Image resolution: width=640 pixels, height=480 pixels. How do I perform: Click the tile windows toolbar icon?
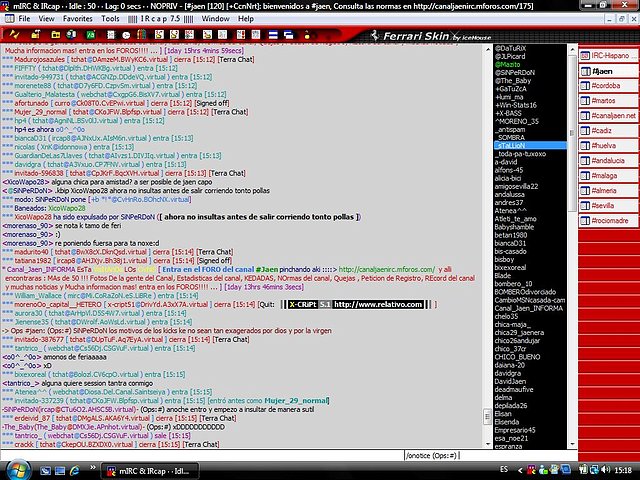click(x=273, y=35)
